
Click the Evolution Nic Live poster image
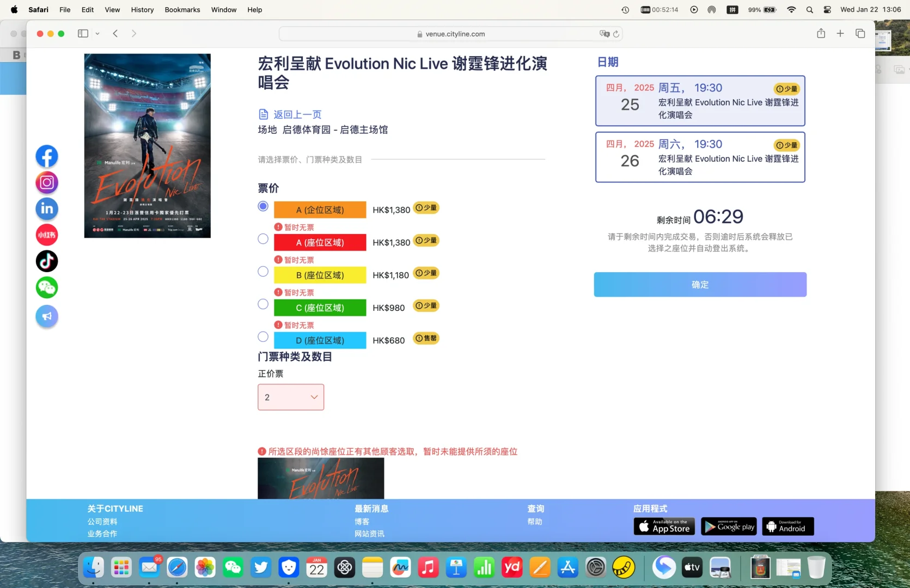tap(148, 146)
